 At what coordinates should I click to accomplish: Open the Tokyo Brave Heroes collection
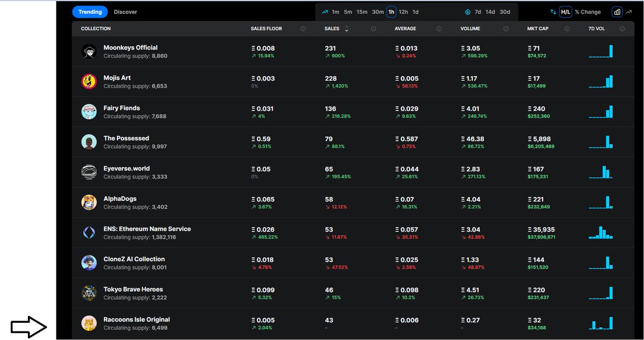coord(133,289)
